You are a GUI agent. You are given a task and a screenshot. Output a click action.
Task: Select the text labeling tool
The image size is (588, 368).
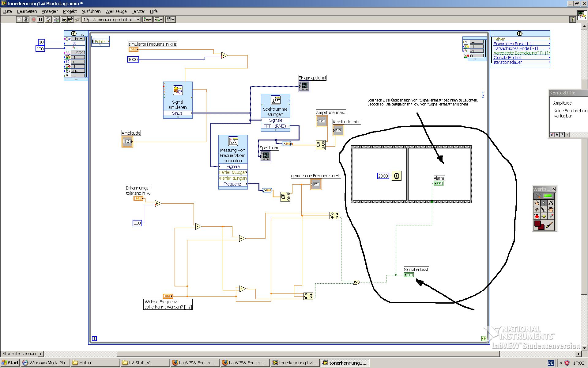[x=551, y=203]
